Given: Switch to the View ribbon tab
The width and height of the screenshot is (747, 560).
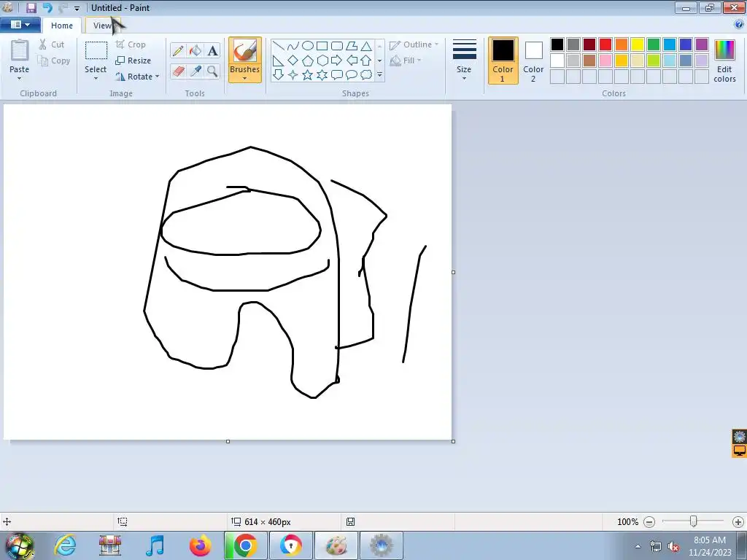Looking at the screenshot, I should pos(102,26).
